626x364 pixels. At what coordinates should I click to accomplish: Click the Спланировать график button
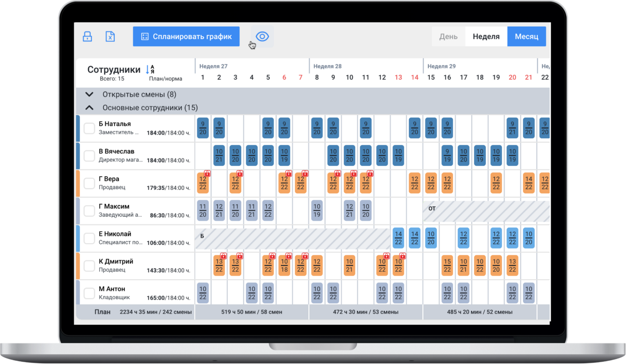pyautogui.click(x=186, y=36)
